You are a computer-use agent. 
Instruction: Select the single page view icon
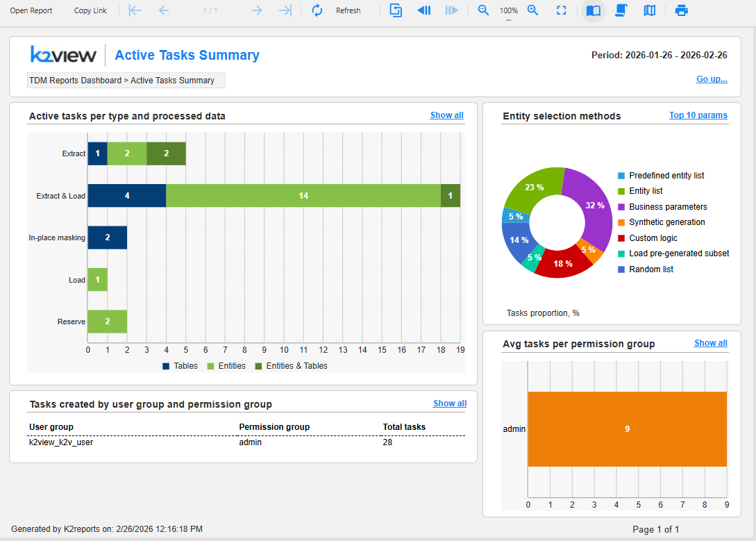(x=593, y=10)
